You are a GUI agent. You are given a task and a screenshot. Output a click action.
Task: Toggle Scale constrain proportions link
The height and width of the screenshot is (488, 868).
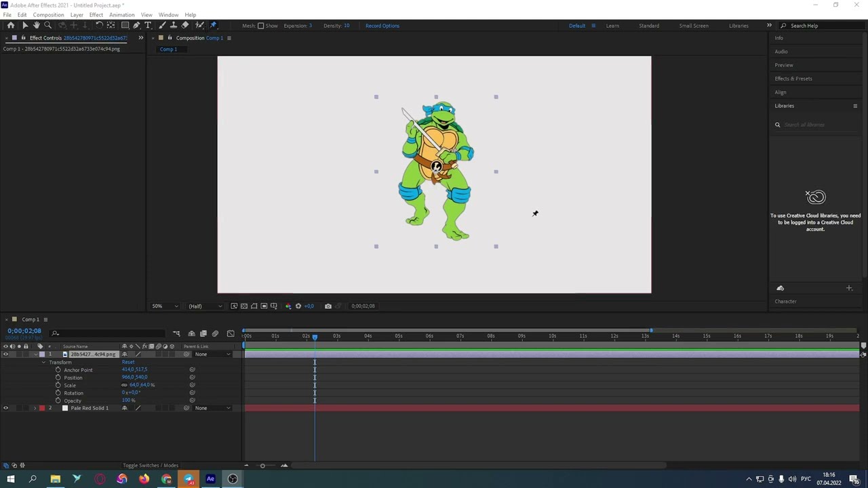pyautogui.click(x=124, y=385)
